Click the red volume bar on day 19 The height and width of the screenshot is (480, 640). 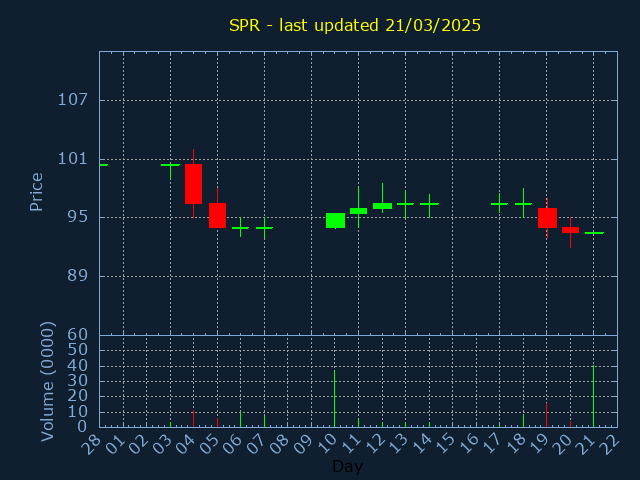[x=547, y=415]
